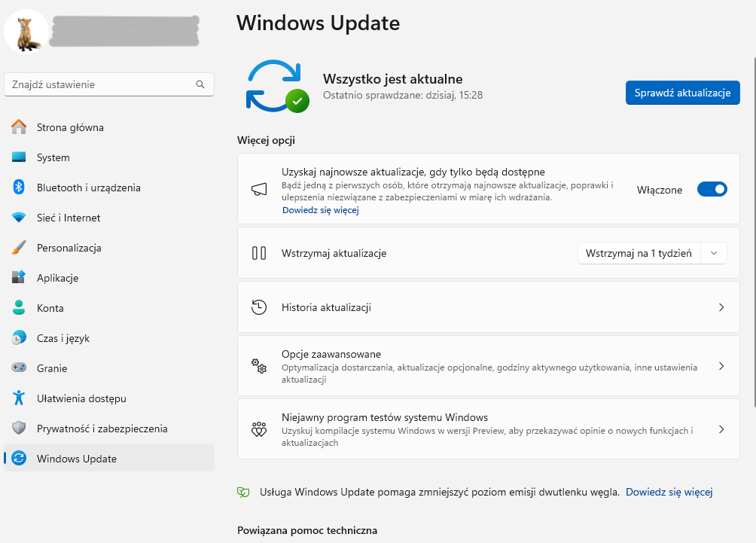This screenshot has height=543, width=756.
Task: Open 'Sieć i Internet' settings
Action: coord(109,218)
